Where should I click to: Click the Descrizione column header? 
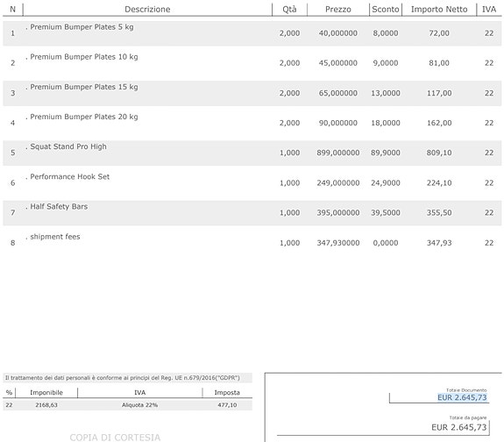(x=147, y=10)
